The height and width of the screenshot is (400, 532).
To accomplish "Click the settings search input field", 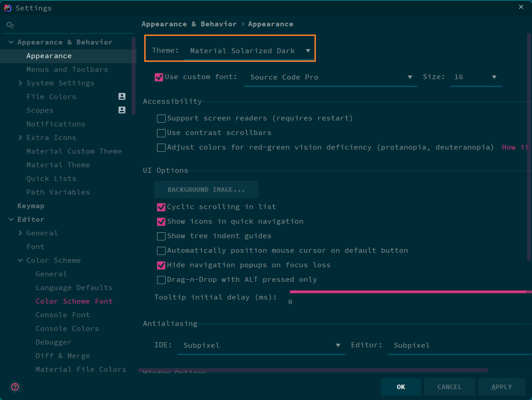I will [68, 25].
